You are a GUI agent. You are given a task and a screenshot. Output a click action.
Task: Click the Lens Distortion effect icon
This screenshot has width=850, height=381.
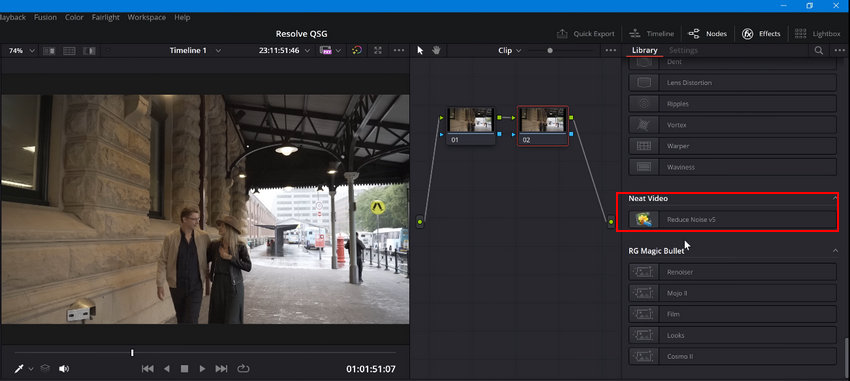pos(643,83)
